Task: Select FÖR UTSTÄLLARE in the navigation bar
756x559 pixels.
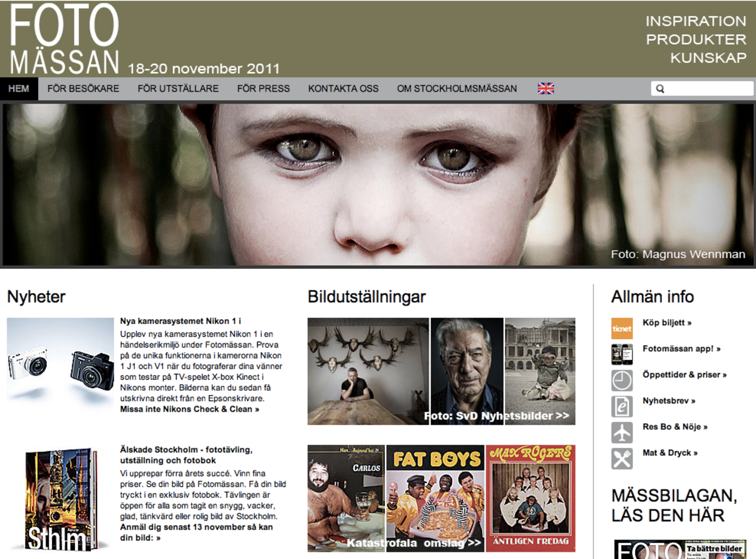Action: 178,89
